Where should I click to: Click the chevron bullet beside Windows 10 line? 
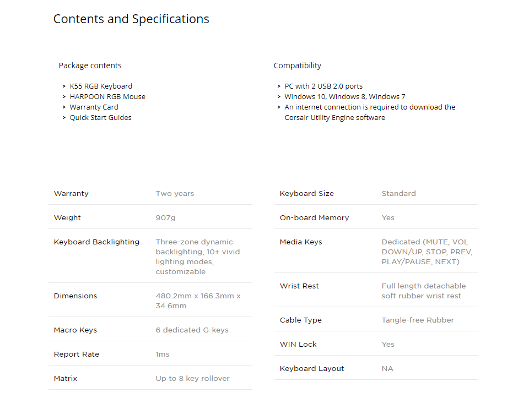(x=279, y=97)
